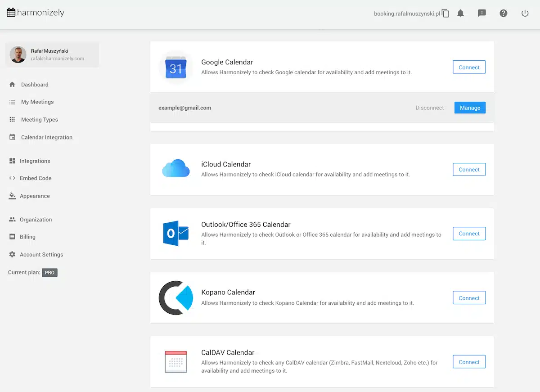Open the Embed Code page
Screen dimensions: 540x392
[36, 178]
